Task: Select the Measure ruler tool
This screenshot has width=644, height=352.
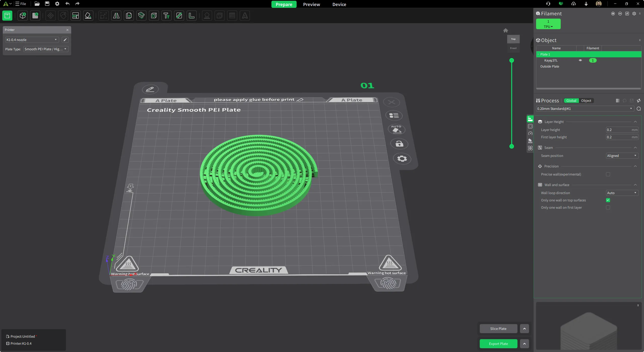Action: (192, 16)
